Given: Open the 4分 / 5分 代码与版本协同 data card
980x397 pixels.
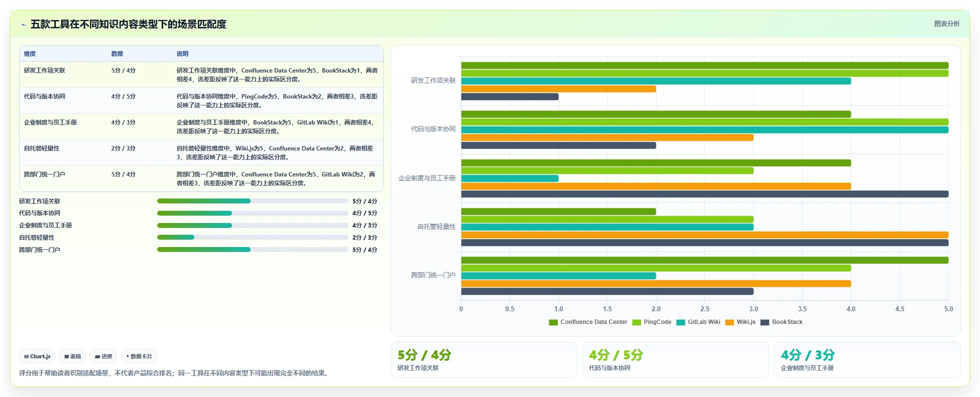Looking at the screenshot, I should pyautogui.click(x=676, y=360).
